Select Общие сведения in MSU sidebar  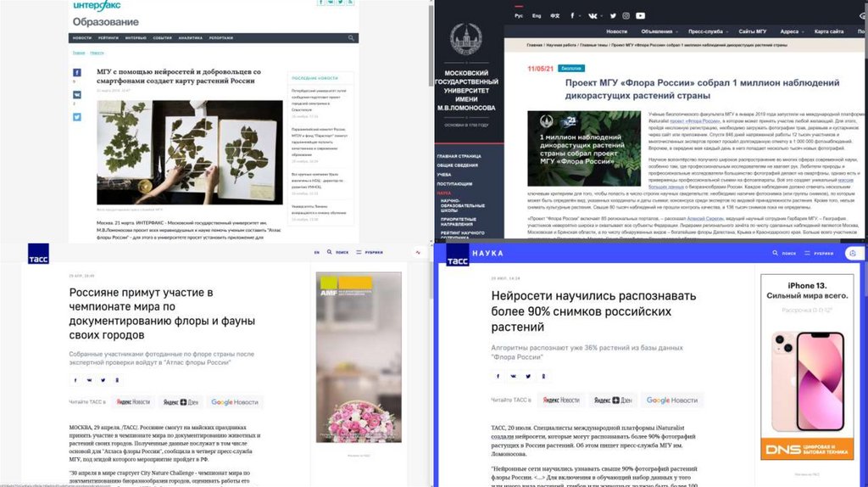coord(457,165)
